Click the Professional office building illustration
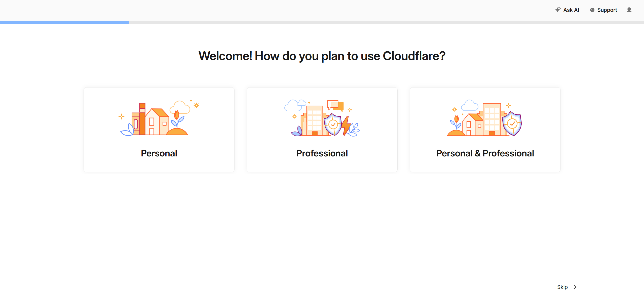 coord(322,118)
